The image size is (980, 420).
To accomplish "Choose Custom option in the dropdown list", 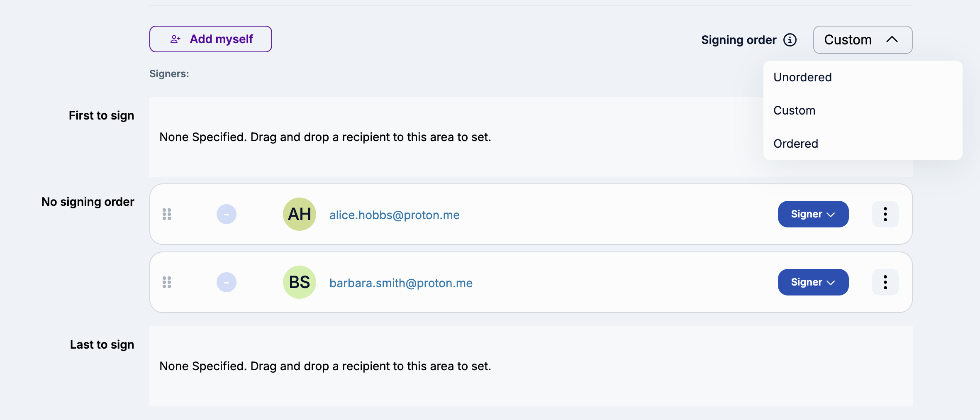I will click(x=794, y=110).
